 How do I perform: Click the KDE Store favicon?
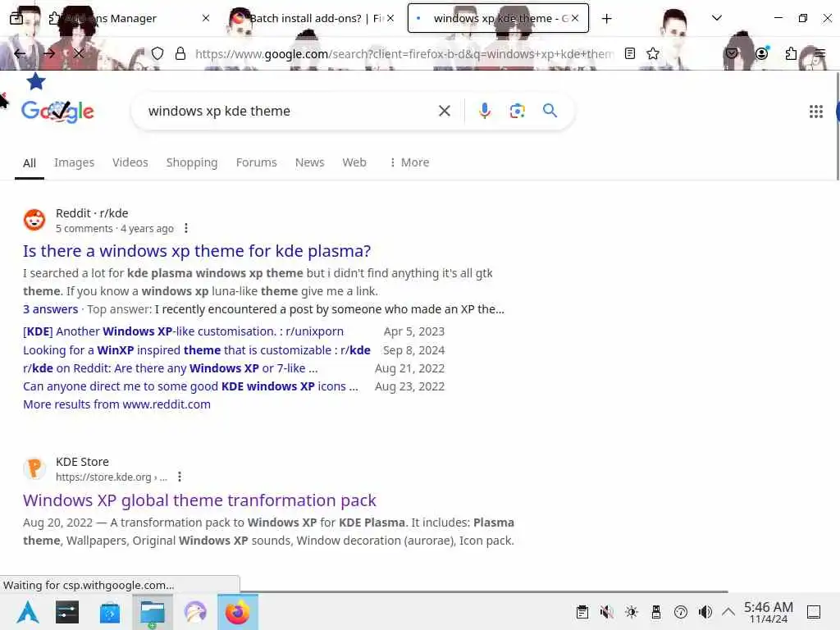coord(34,468)
